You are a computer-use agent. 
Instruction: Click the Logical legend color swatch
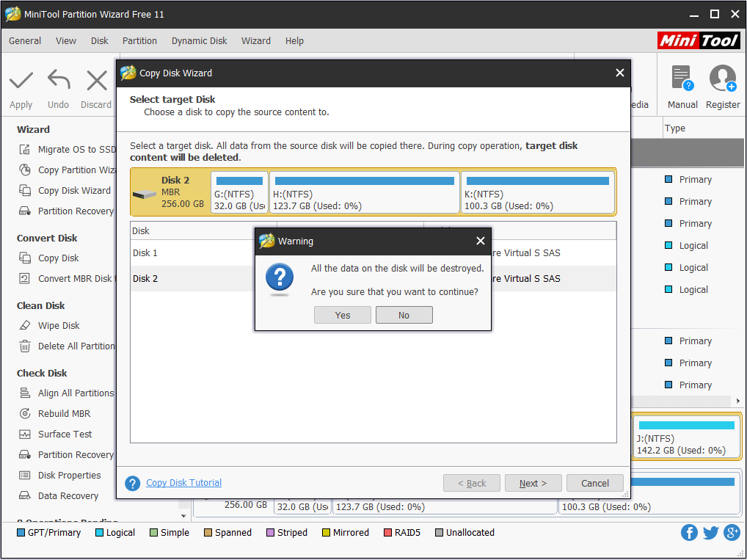pos(99,533)
